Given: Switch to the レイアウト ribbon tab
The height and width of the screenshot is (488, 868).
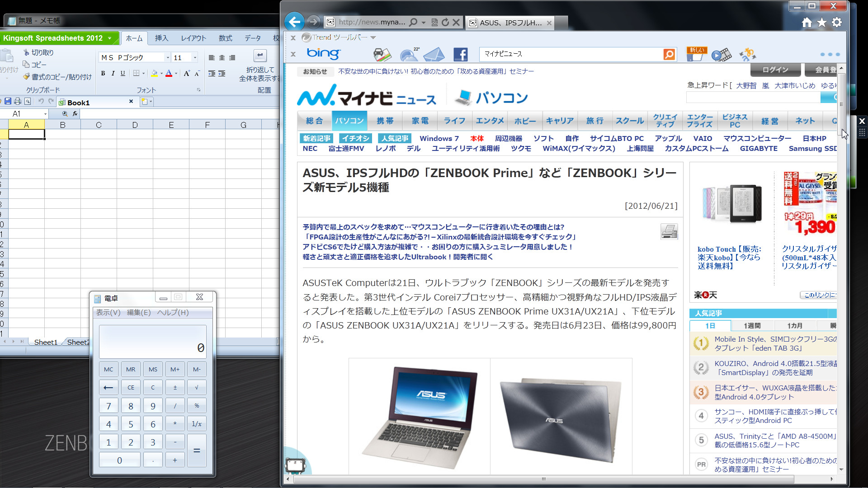Looking at the screenshot, I should coord(193,38).
